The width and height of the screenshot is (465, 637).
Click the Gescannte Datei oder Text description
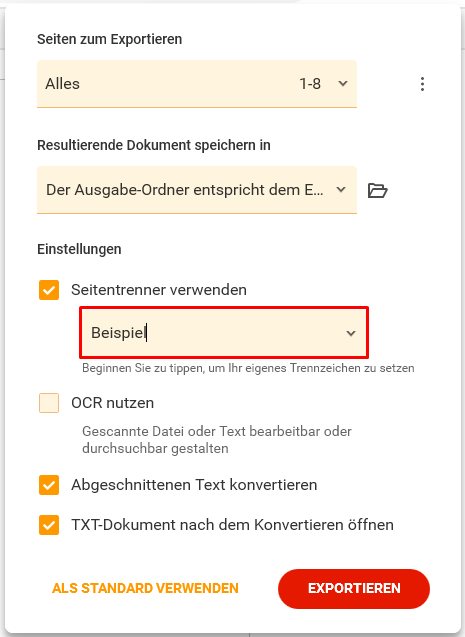[217, 440]
